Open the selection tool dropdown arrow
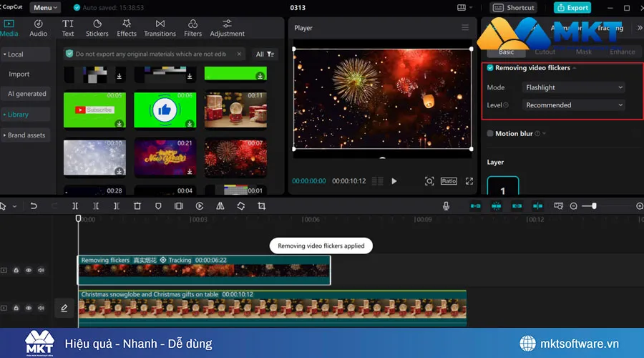The height and width of the screenshot is (358, 644). pyautogui.click(x=14, y=206)
